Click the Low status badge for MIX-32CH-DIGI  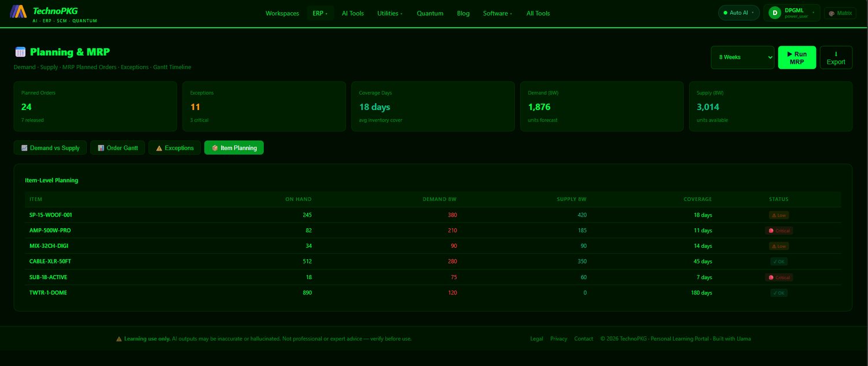point(778,246)
